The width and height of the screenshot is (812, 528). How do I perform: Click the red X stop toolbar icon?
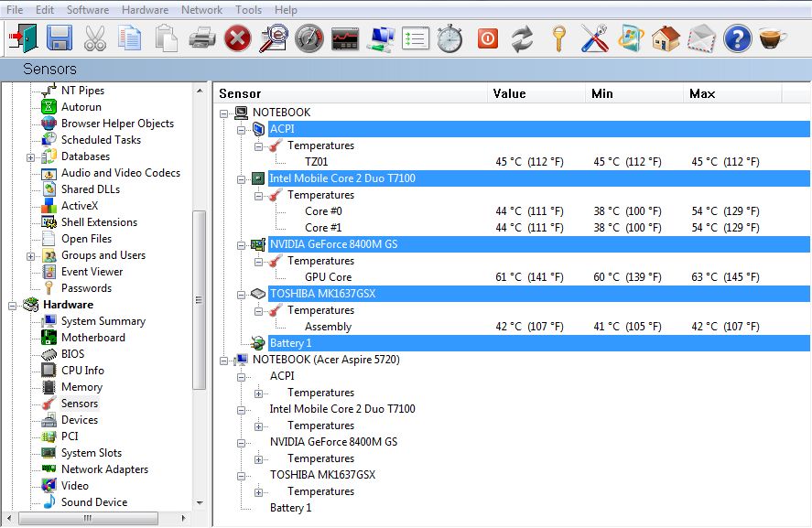(238, 38)
